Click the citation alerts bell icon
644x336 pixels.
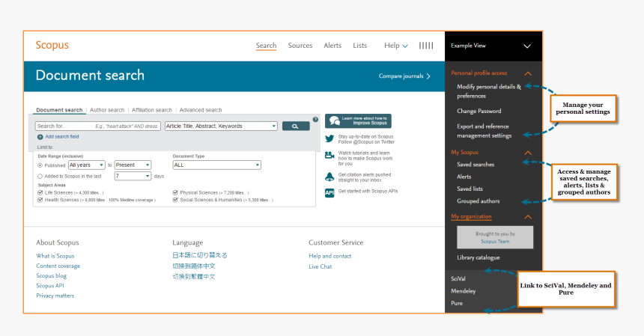click(329, 177)
